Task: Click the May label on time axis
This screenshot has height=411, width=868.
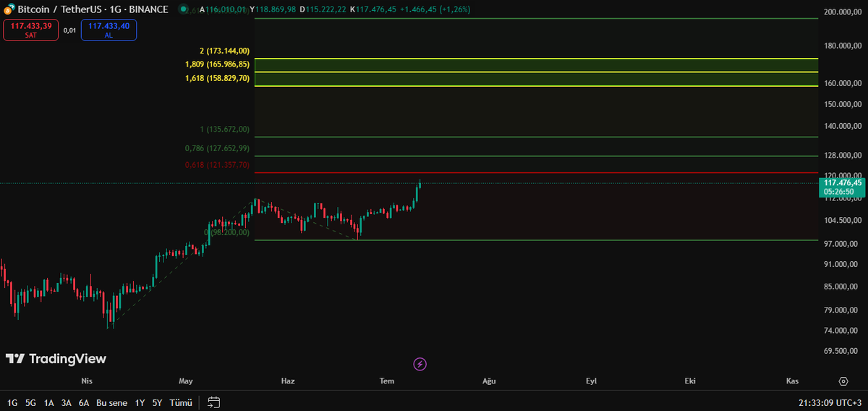Action: click(x=186, y=381)
